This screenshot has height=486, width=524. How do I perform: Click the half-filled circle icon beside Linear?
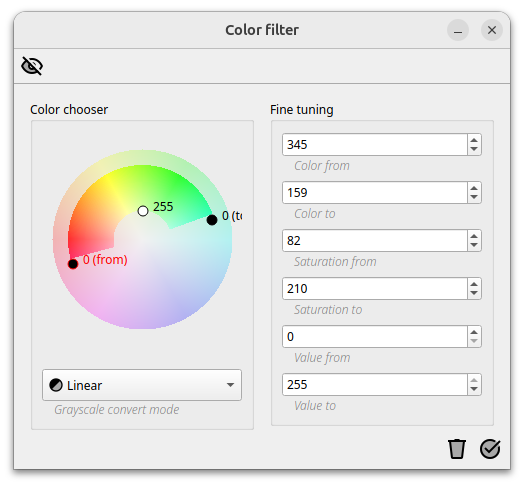[56, 385]
